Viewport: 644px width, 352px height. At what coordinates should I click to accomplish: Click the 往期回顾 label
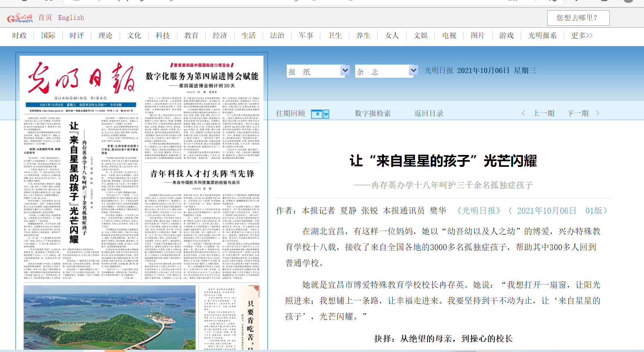pyautogui.click(x=290, y=113)
